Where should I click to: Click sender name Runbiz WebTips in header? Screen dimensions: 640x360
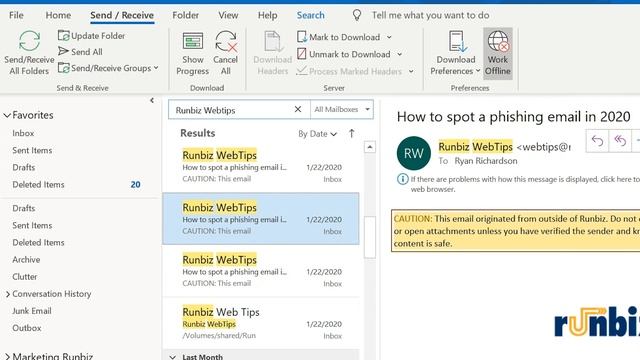click(x=475, y=147)
